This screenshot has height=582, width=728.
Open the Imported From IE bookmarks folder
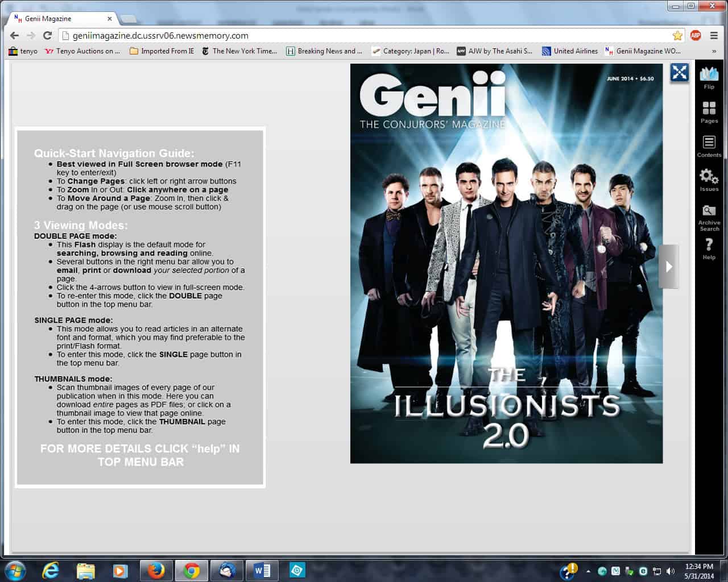coord(162,51)
